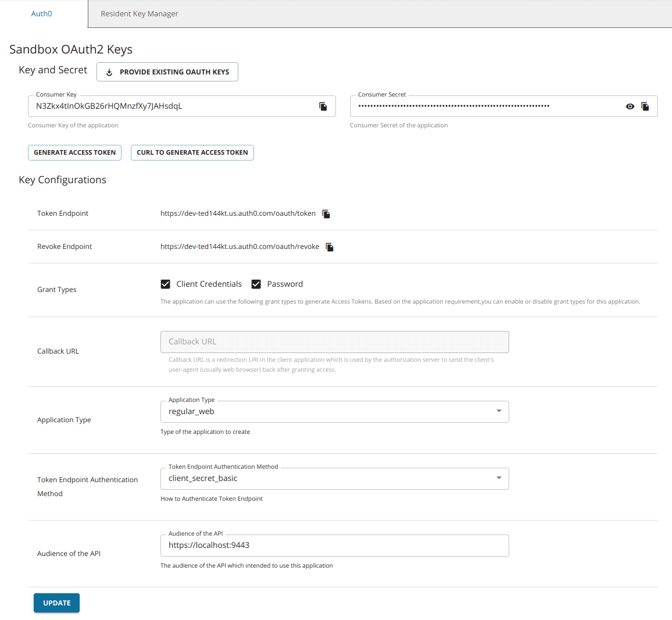Click download icon in Provide Existing OAuth Keys
Image resolution: width=672 pixels, height=620 pixels.
[x=109, y=72]
